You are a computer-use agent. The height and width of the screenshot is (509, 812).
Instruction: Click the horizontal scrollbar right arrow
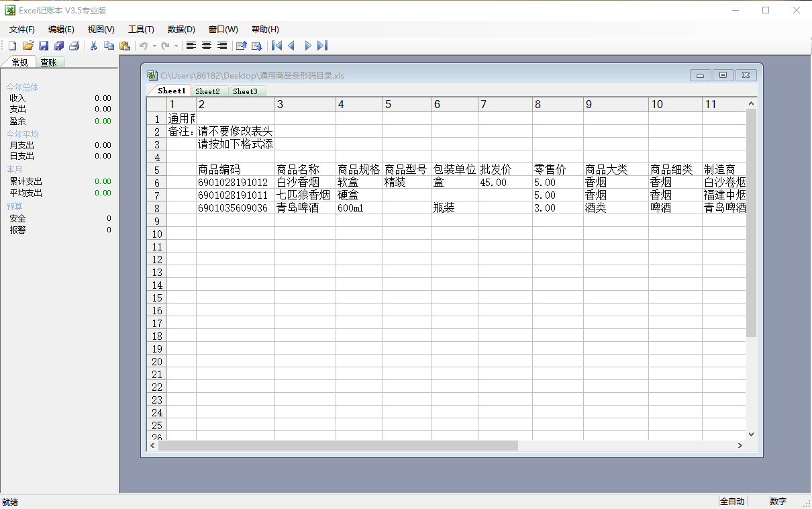pos(740,445)
